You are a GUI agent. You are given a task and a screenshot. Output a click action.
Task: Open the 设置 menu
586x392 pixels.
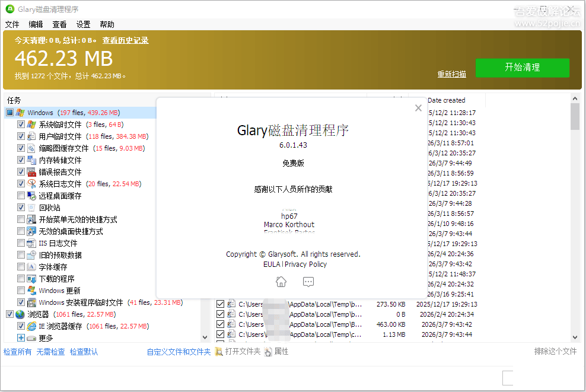pos(83,24)
